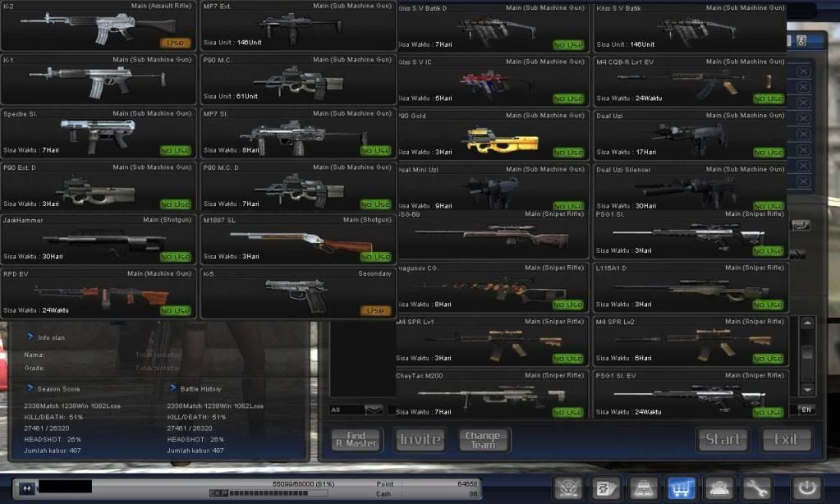Toggle No Use on RPD EV
This screenshot has height=504, width=840.
[x=175, y=310]
